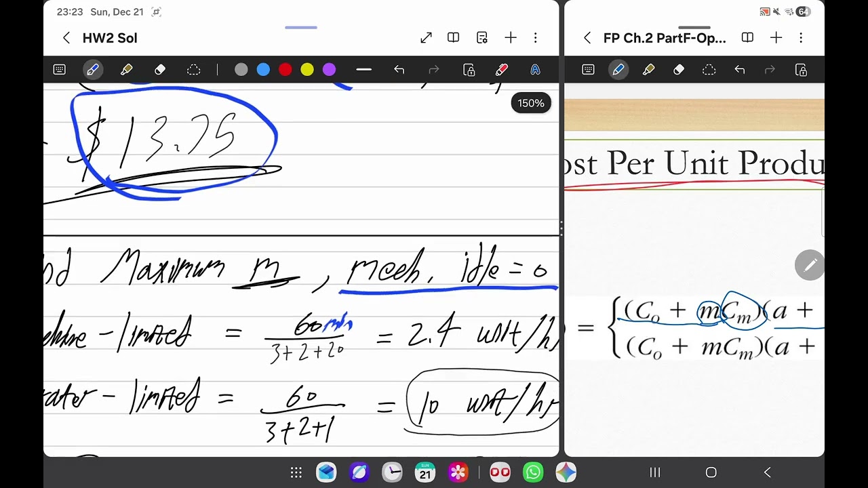Screen dimensions: 868x488
Task: Expand HW2 Sol note to full screen
Action: click(x=426, y=38)
